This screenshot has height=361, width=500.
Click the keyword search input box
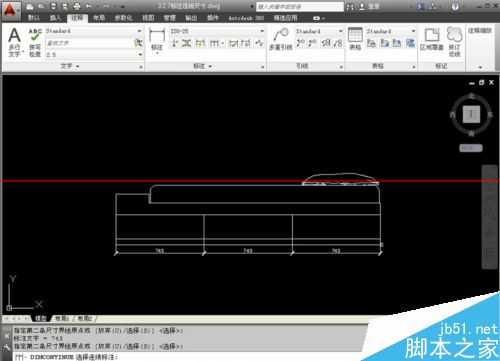(x=300, y=6)
